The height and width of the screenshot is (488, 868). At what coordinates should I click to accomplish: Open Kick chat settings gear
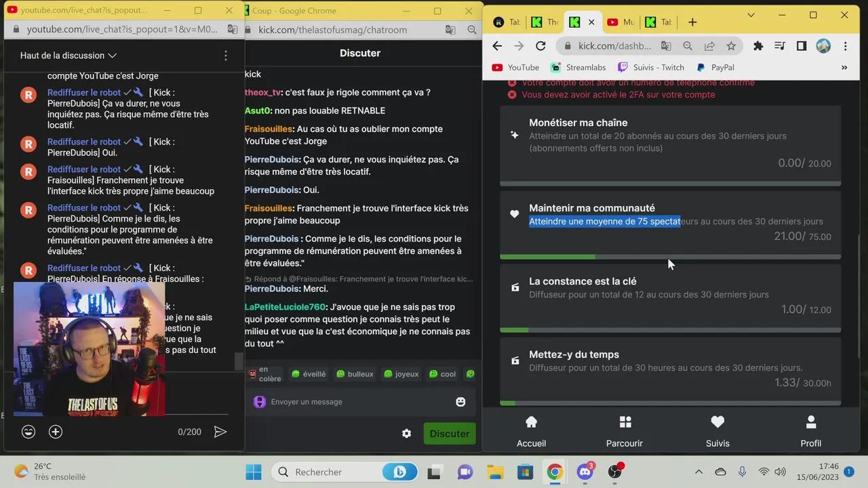(x=406, y=434)
